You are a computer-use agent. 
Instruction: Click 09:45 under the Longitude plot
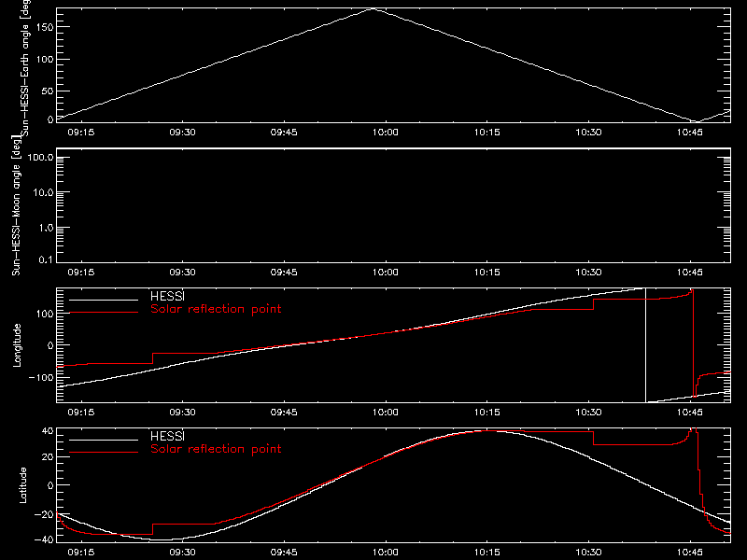click(x=284, y=412)
